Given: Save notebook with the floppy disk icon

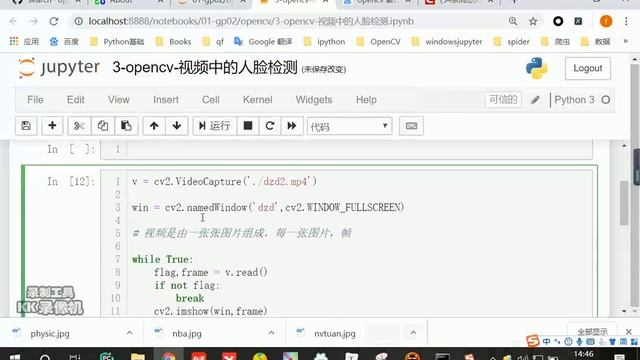Looking at the screenshot, I should click(x=26, y=126).
